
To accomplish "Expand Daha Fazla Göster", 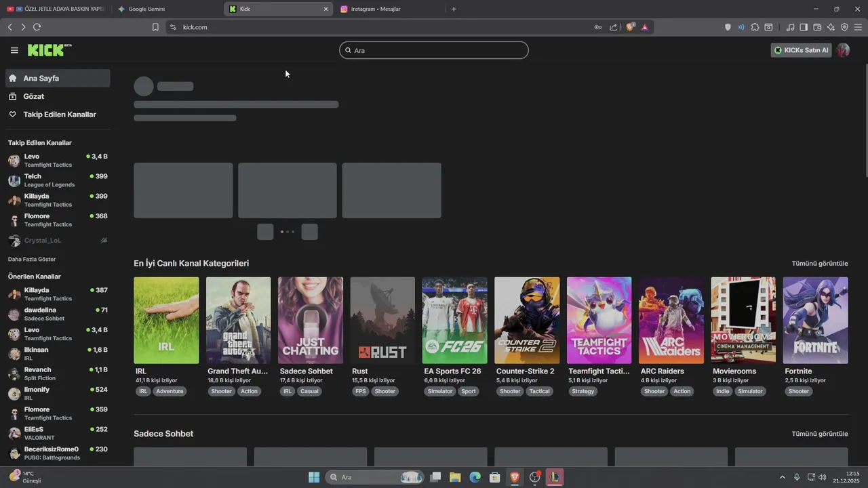I will (32, 259).
